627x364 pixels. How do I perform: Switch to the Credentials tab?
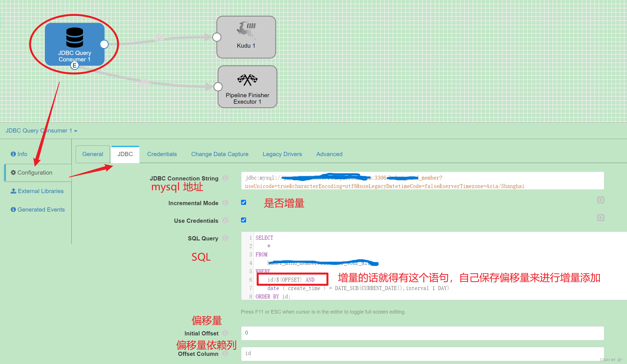pos(162,154)
